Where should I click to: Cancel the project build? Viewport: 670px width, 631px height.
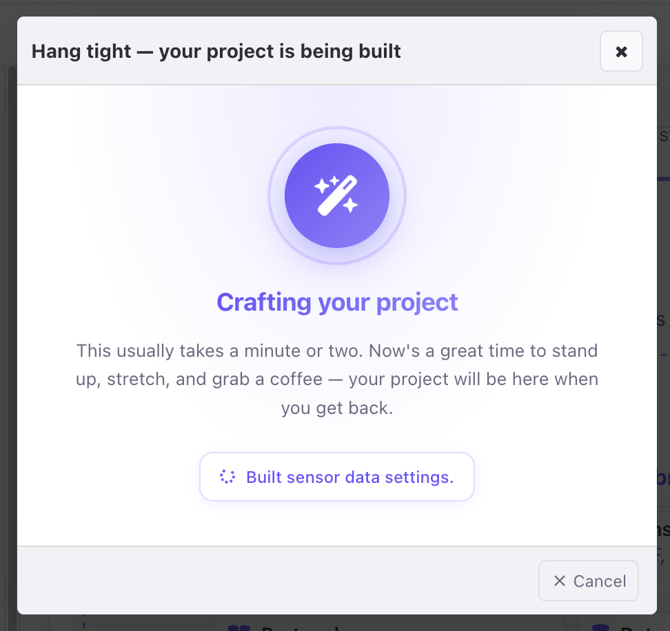[588, 581]
